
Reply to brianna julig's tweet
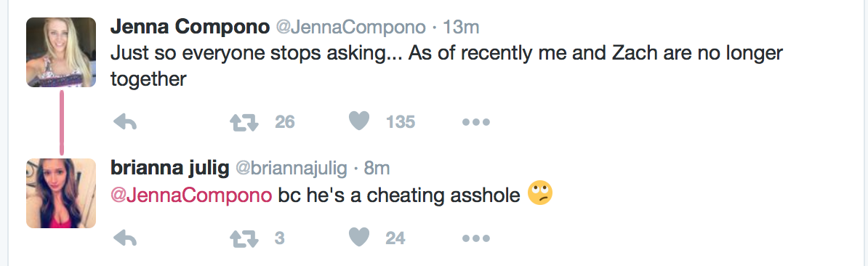(x=124, y=238)
